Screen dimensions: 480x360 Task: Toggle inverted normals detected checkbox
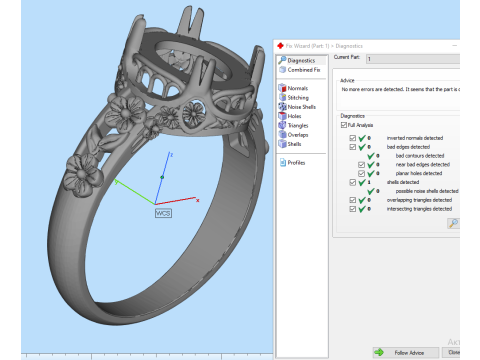click(x=353, y=138)
